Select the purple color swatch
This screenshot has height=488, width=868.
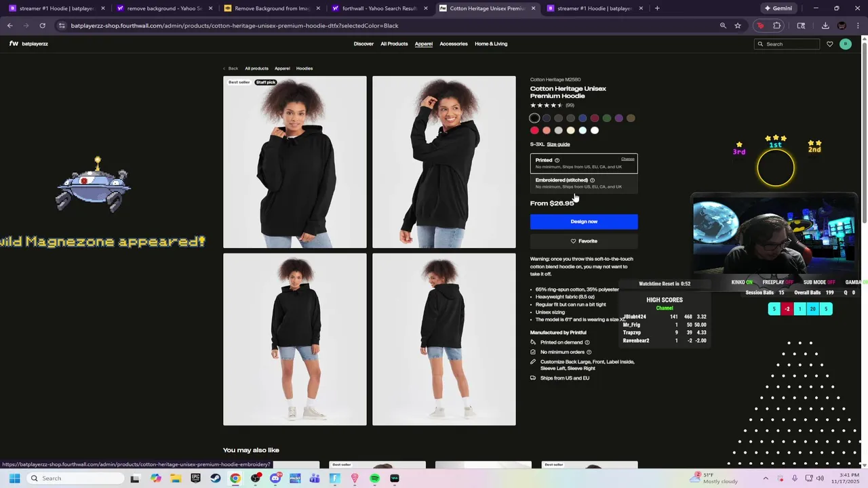tap(618, 119)
